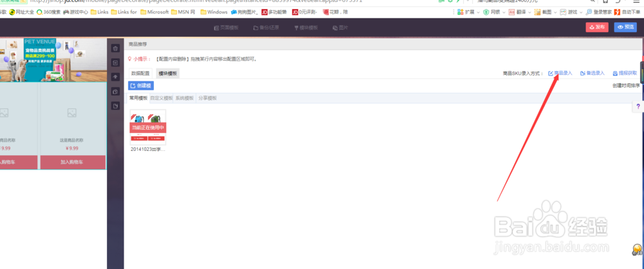Screen dimensions: 644x269
Task: Click the template name 20141023出字...
Action: coord(148,150)
